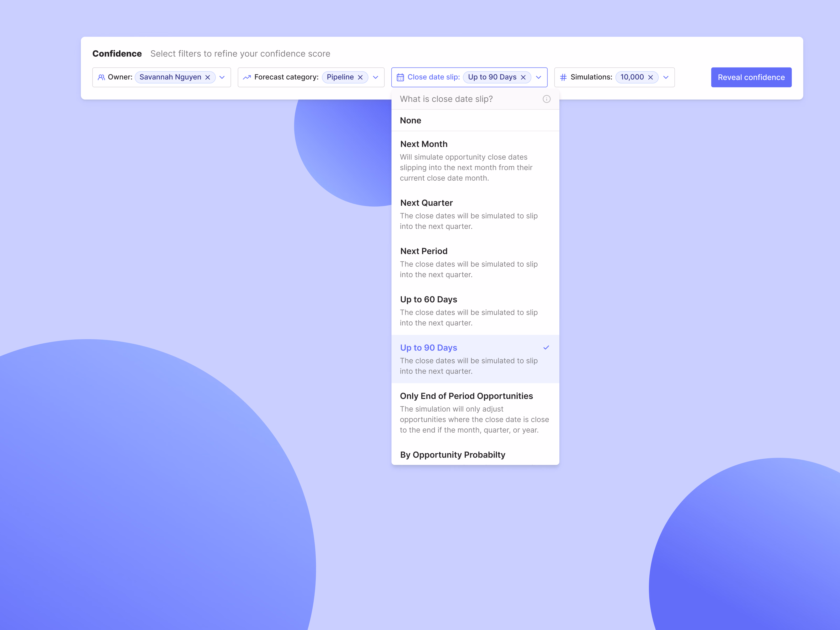Image resolution: width=840 pixels, height=630 pixels.
Task: Click the Owner people icon
Action: click(x=101, y=77)
